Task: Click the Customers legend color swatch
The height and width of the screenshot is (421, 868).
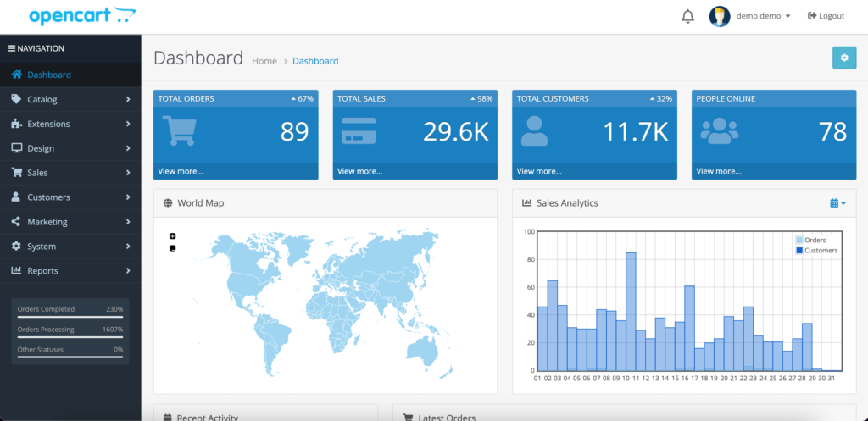Action: pyautogui.click(x=799, y=251)
